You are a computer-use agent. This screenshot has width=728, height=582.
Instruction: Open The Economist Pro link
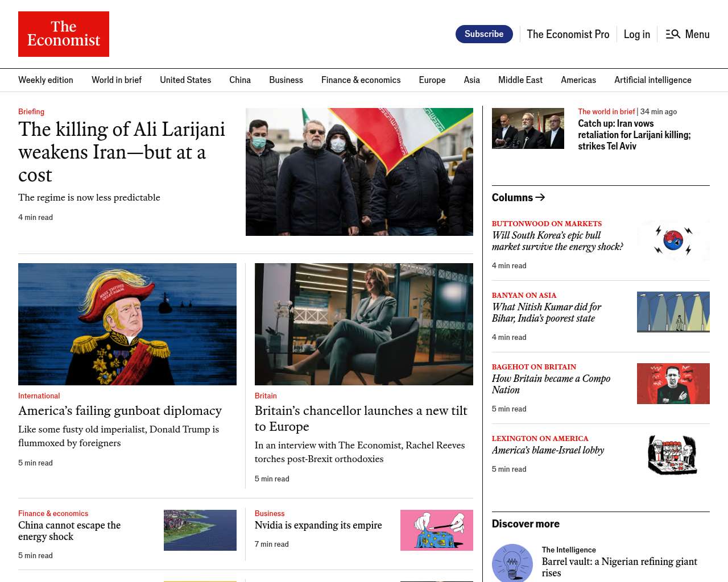pyautogui.click(x=568, y=34)
